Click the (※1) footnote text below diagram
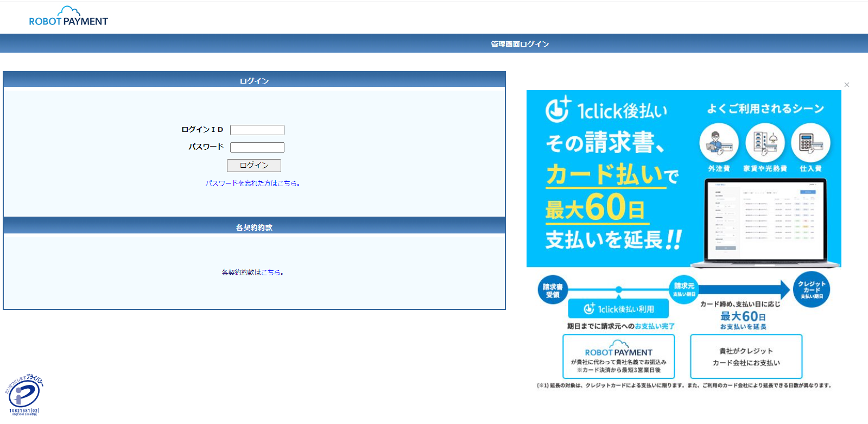Viewport: 868px width, 424px height. pyautogui.click(x=684, y=385)
